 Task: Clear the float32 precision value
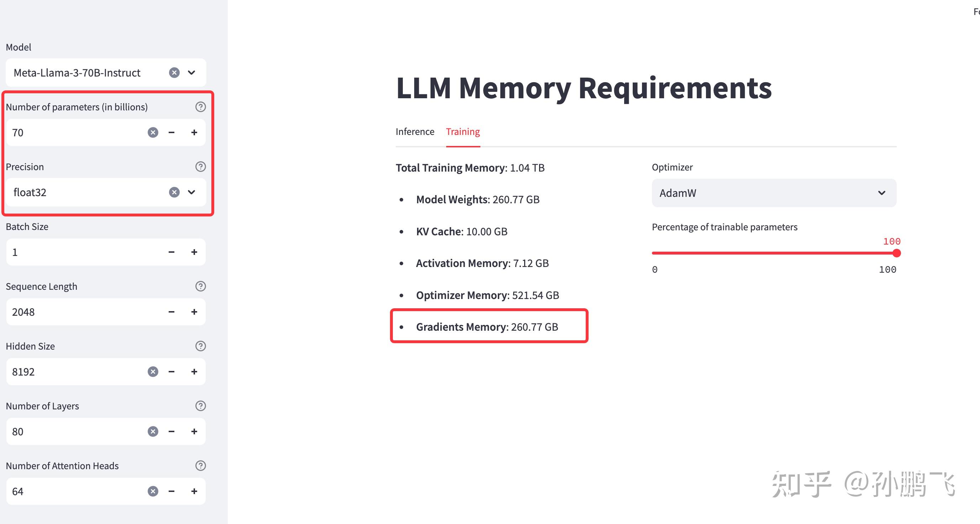click(174, 192)
